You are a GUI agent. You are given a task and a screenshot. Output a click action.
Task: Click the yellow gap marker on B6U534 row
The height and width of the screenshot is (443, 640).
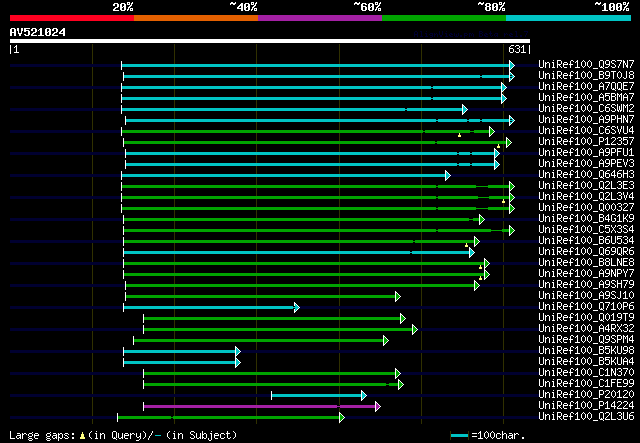point(467,245)
